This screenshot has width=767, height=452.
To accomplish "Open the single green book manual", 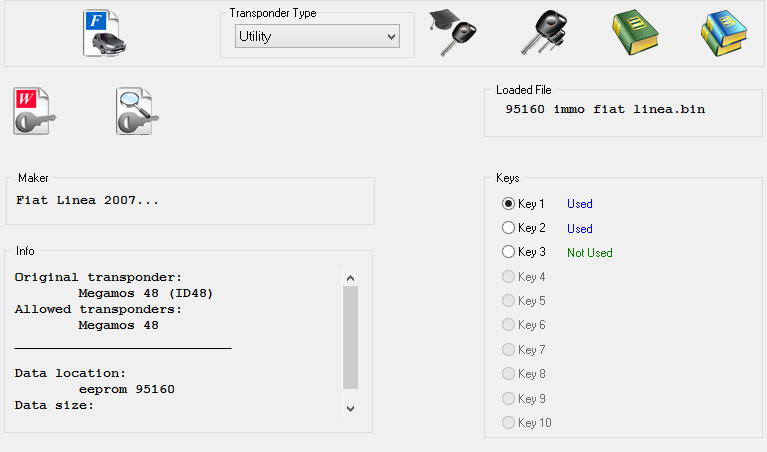I will pos(635,32).
